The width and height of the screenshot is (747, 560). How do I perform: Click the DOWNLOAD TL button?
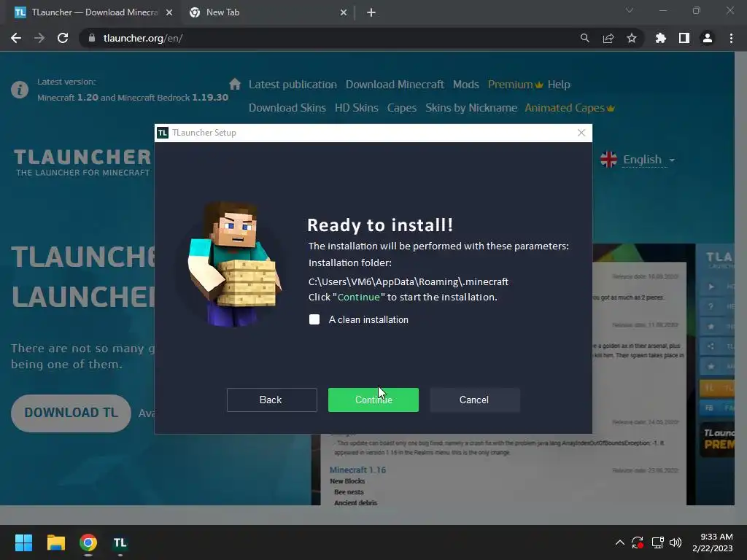(71, 413)
